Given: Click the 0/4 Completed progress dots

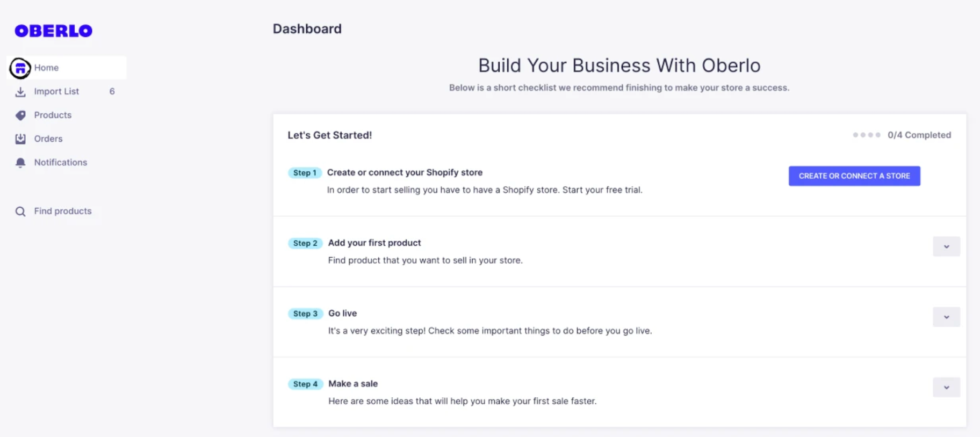Looking at the screenshot, I should click(866, 135).
